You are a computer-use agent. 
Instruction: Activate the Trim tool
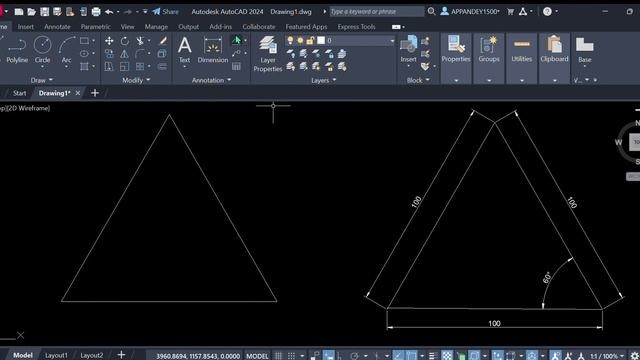[140, 41]
